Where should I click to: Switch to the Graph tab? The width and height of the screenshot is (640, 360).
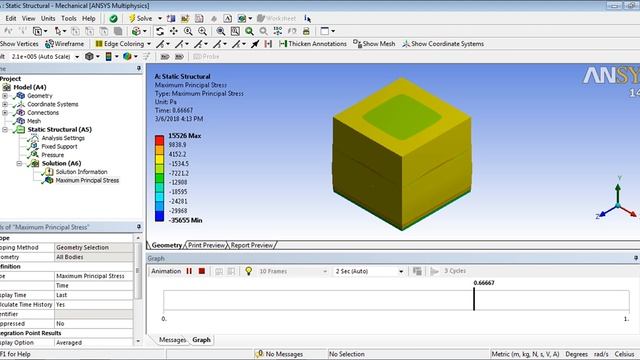[202, 340]
